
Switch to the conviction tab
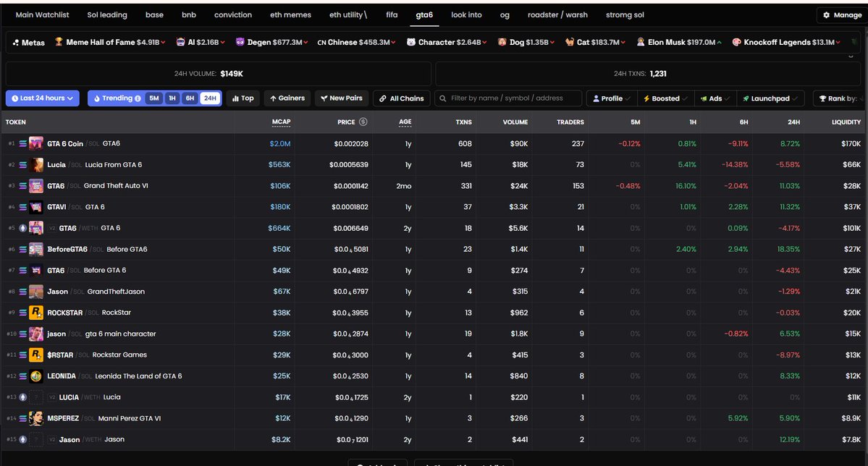[233, 15]
